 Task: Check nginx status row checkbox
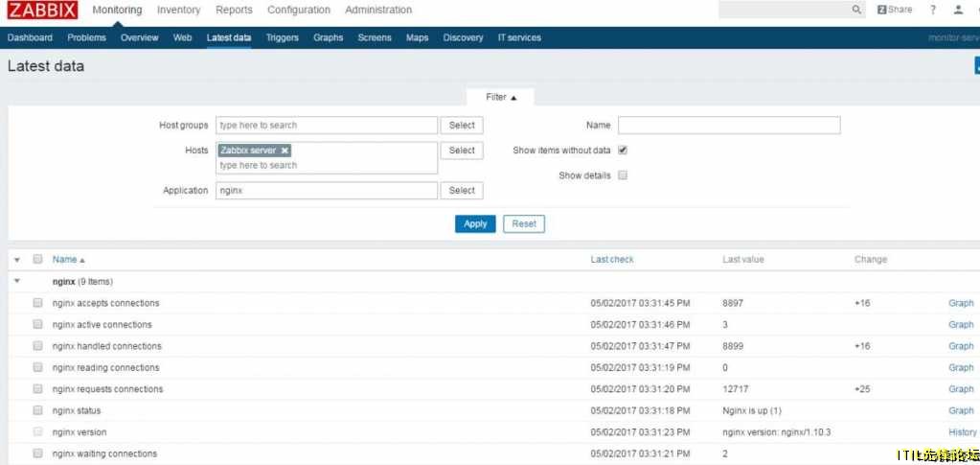pos(37,410)
